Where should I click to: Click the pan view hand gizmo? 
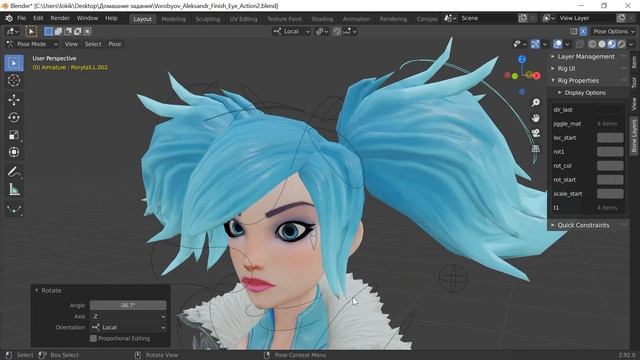(x=536, y=118)
